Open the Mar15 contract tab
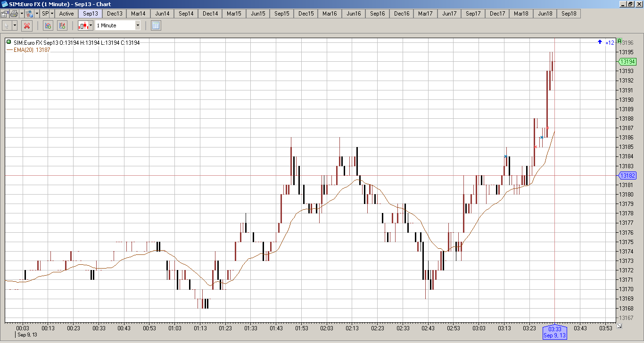This screenshot has height=343, width=644. click(234, 14)
